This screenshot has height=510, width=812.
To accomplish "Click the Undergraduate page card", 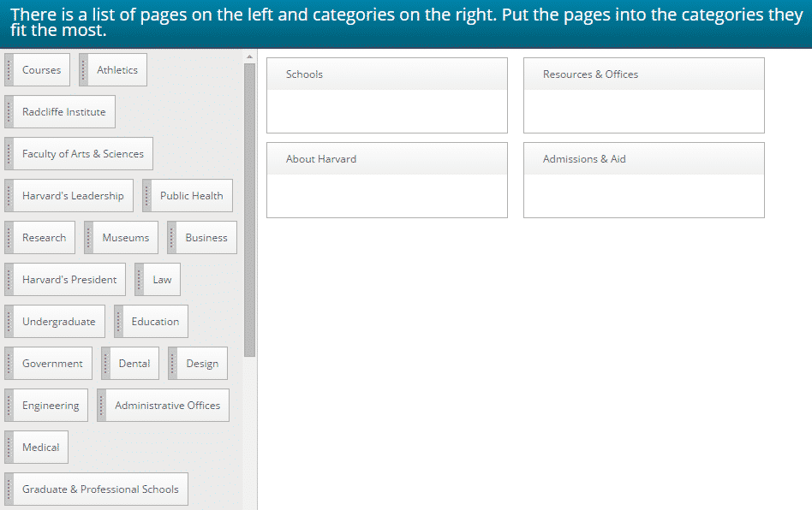I will (58, 322).
